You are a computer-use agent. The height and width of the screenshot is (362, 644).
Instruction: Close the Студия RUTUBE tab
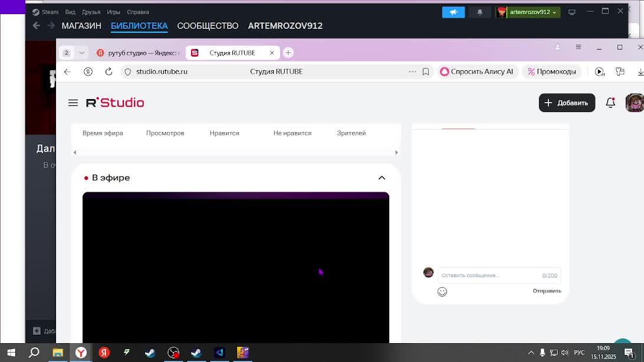click(x=271, y=53)
